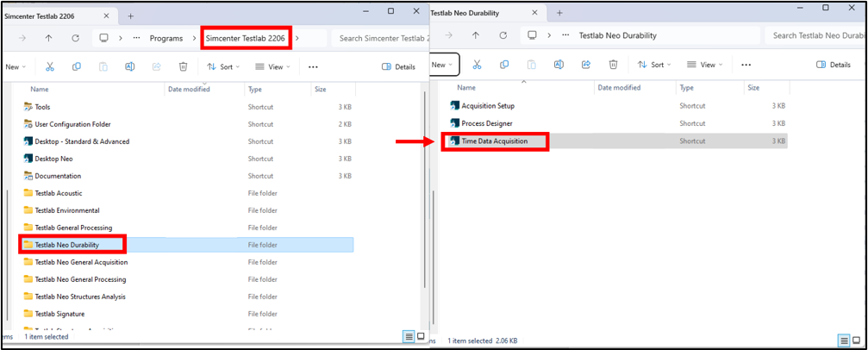The image size is (868, 350).
Task: Select Desktop - Standard & Advanced shortcut
Action: 77,141
